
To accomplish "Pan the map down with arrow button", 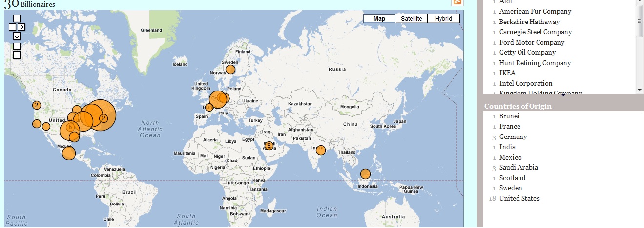I will tap(17, 36).
